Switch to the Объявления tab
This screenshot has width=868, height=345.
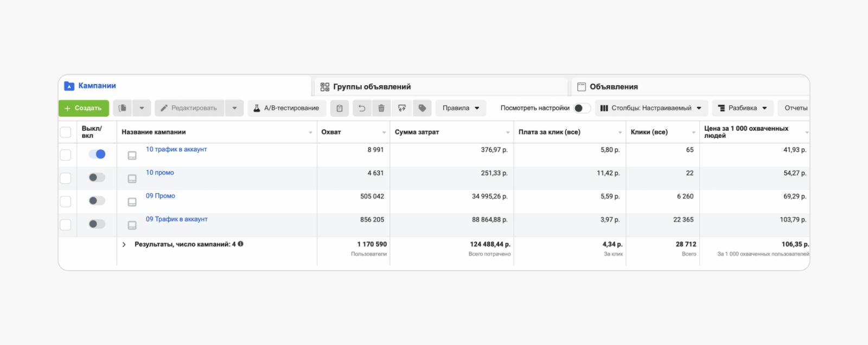613,87
